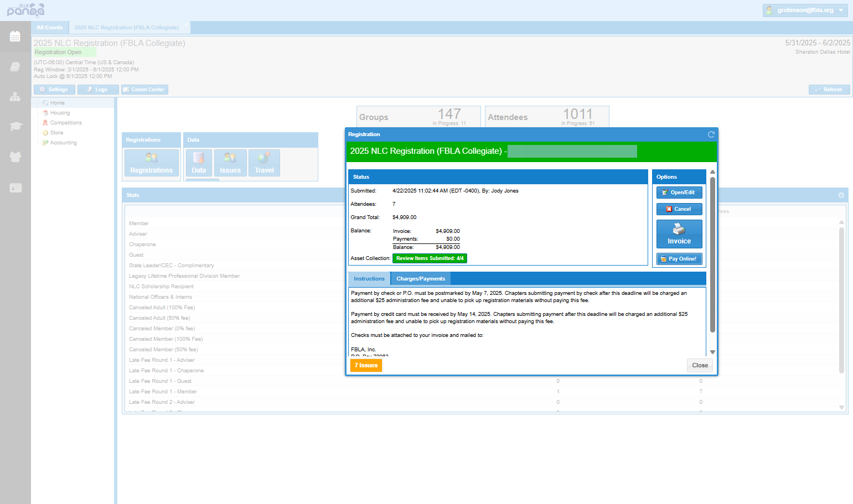Screen dimensions: 853x504
Task: Click the Groups count 147 tile
Action: [x=418, y=117]
